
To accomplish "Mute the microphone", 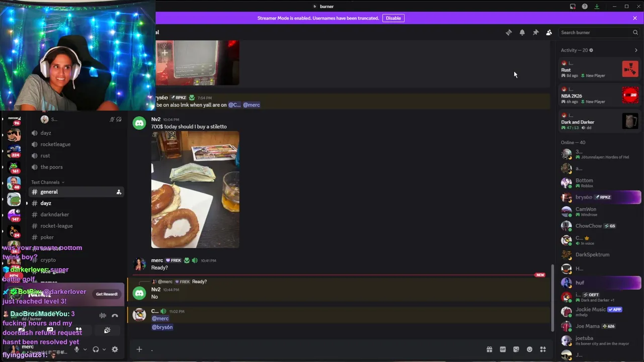I will pyautogui.click(x=76, y=349).
